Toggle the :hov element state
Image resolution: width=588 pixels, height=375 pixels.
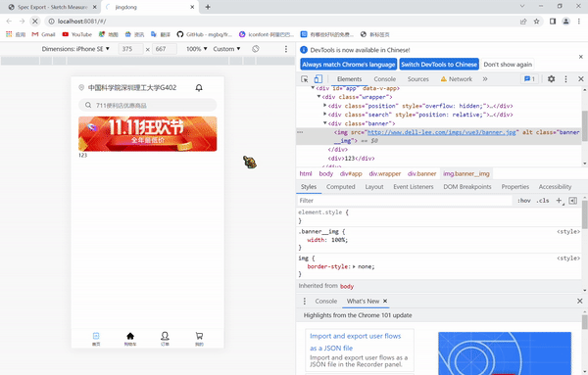pos(524,201)
